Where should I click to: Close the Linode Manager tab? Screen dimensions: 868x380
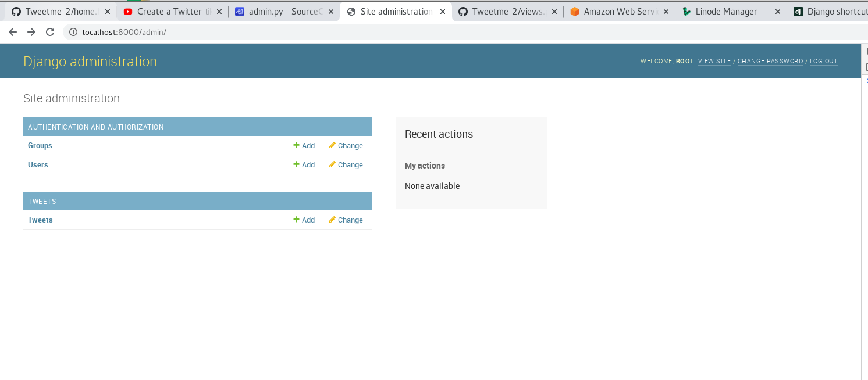(777, 12)
